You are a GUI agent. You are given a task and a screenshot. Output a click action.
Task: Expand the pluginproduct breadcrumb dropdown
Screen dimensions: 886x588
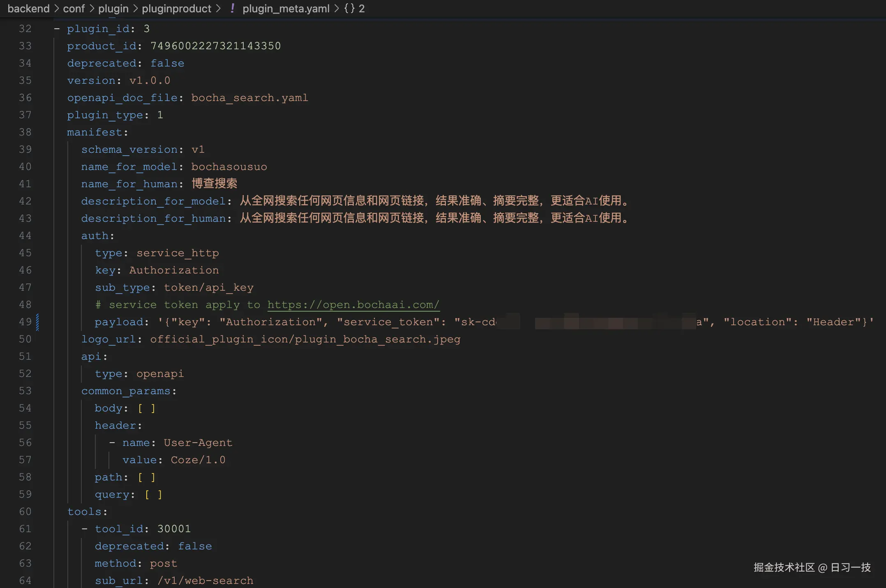[x=176, y=8]
